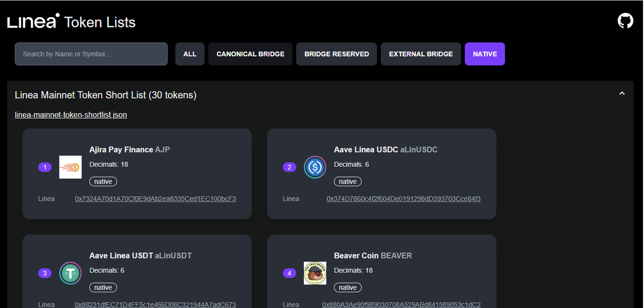Screen dimensions: 644x308
Task: Open Beaver Coin contract address 0x880A3Ae9...
Action: point(401,304)
